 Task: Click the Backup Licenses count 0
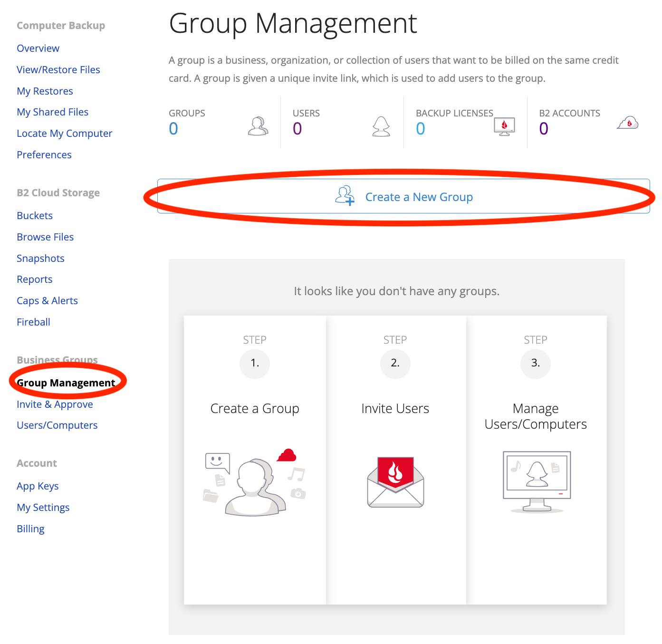[x=421, y=129]
